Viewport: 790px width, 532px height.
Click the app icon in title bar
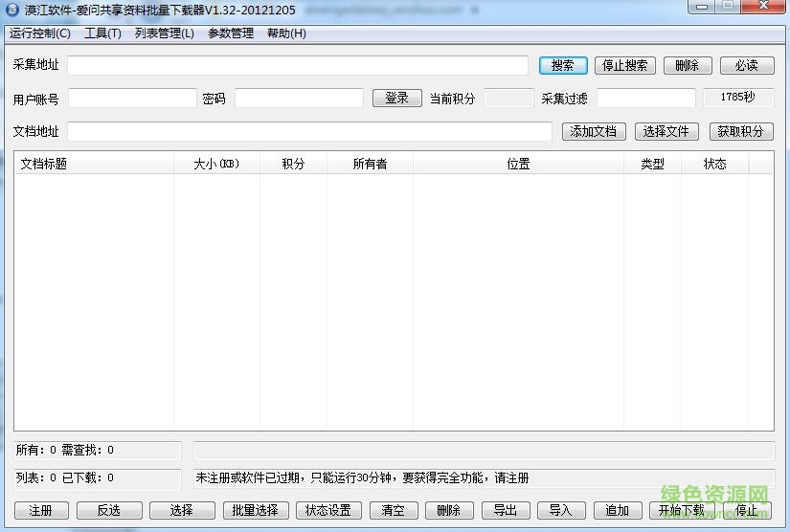pos(12,10)
